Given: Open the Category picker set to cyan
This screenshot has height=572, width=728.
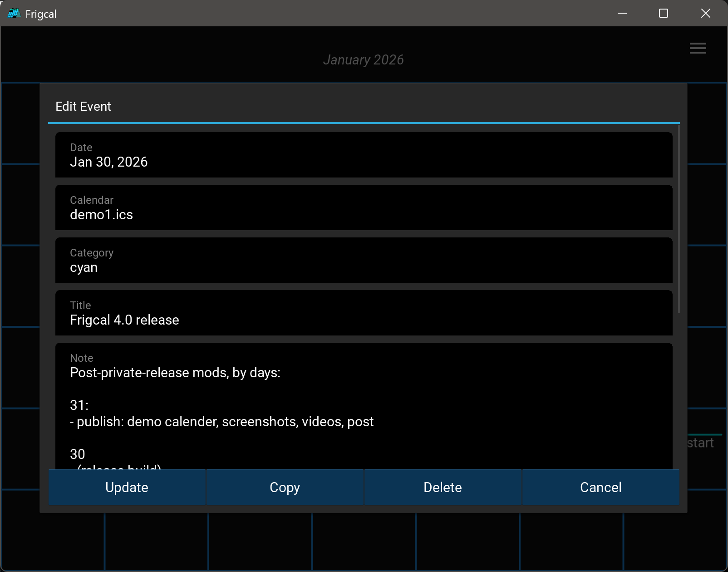Looking at the screenshot, I should tap(363, 261).
